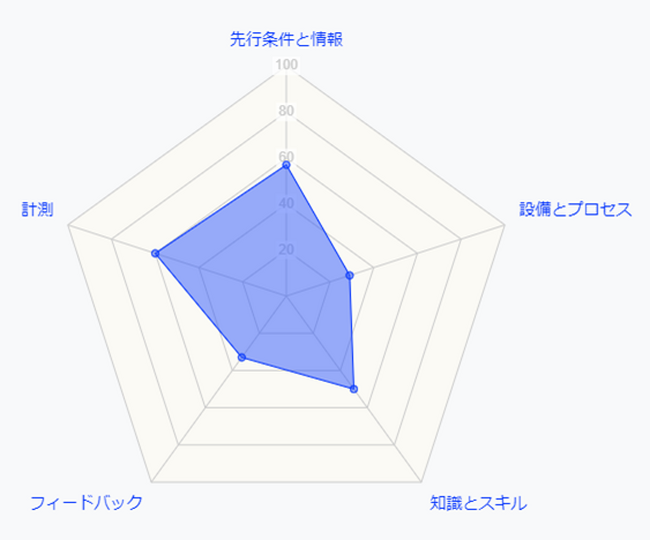
Task: Click the 計測 axis label
Action: tap(38, 209)
